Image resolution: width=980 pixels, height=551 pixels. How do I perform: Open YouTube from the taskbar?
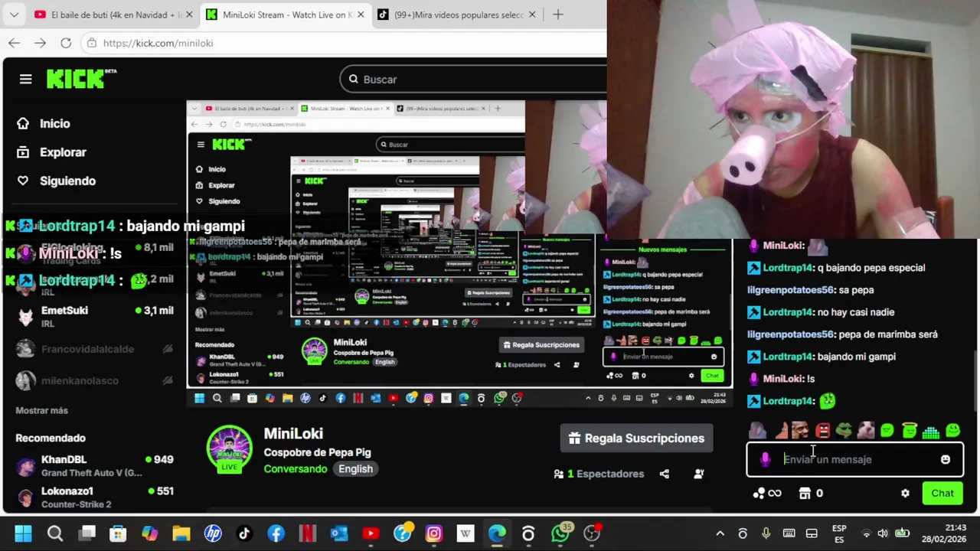(x=371, y=533)
